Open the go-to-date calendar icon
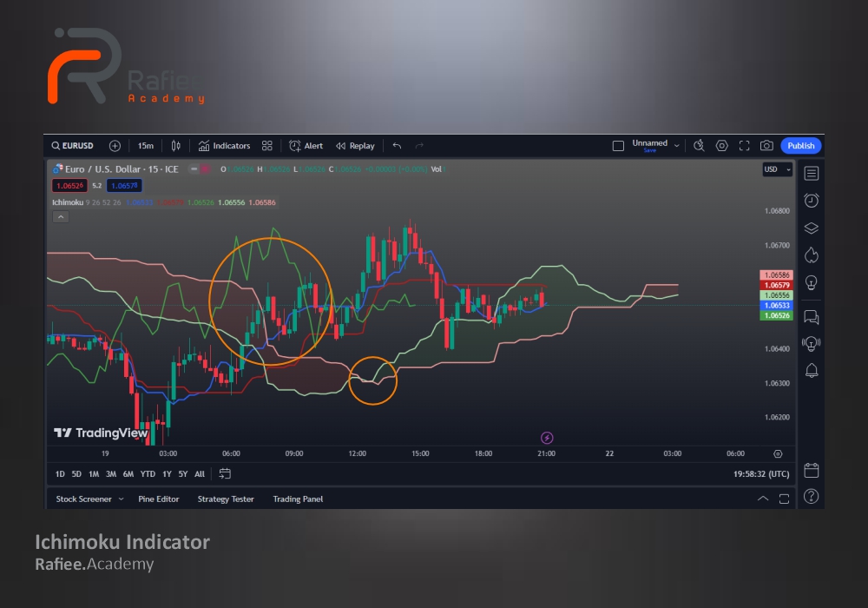This screenshot has width=868, height=608. point(225,473)
